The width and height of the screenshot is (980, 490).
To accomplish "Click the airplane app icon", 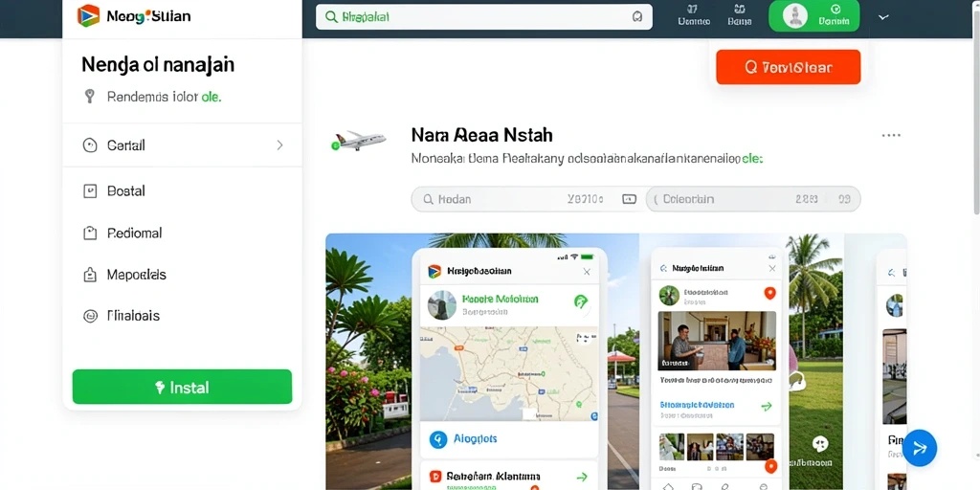I will click(359, 140).
